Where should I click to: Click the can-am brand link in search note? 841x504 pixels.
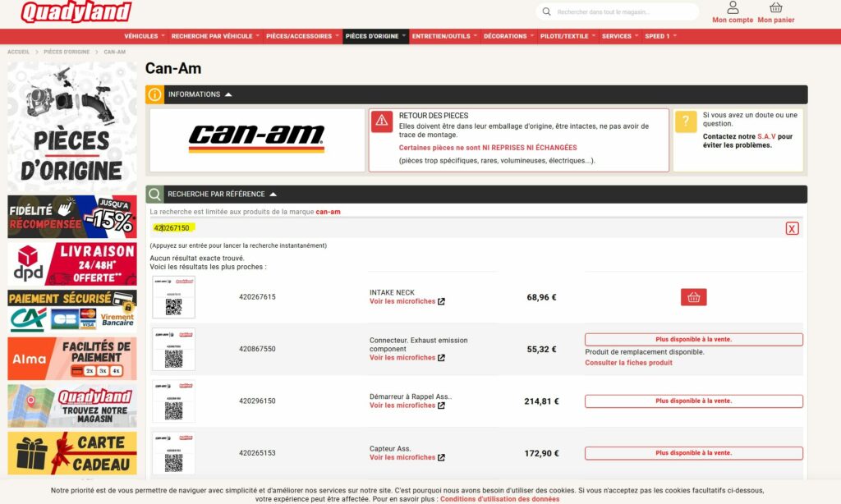pyautogui.click(x=328, y=212)
